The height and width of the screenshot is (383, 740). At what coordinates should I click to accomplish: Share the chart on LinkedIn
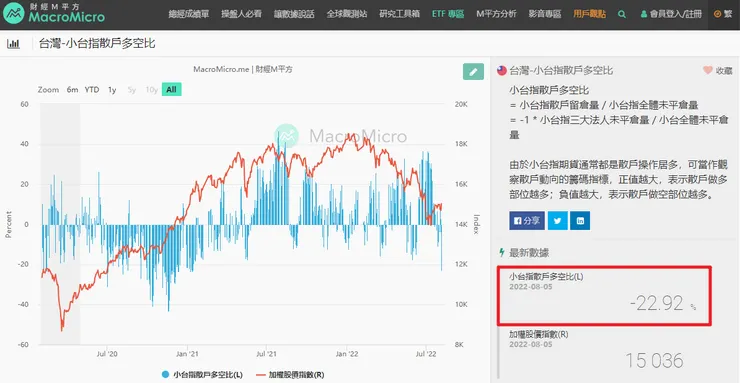(x=580, y=221)
